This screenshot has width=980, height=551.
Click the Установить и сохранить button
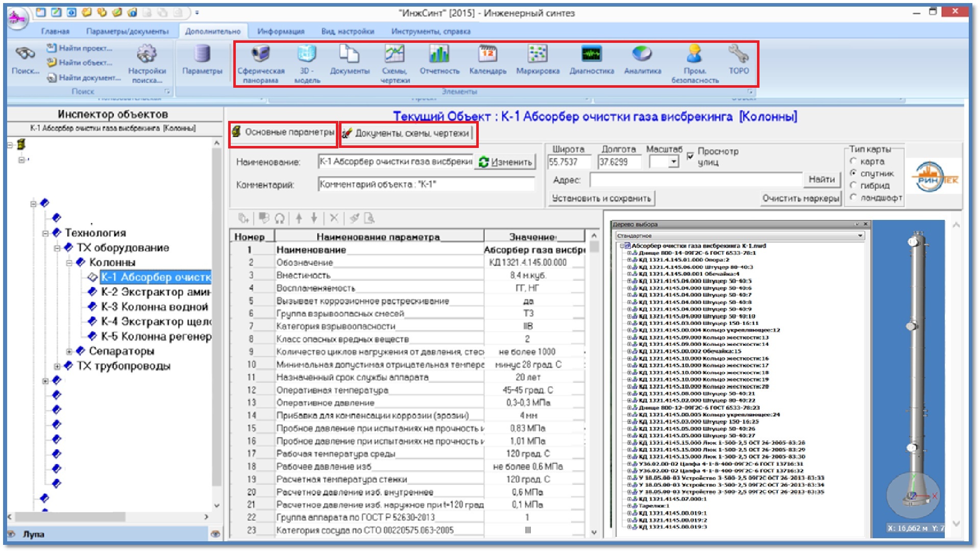(601, 198)
